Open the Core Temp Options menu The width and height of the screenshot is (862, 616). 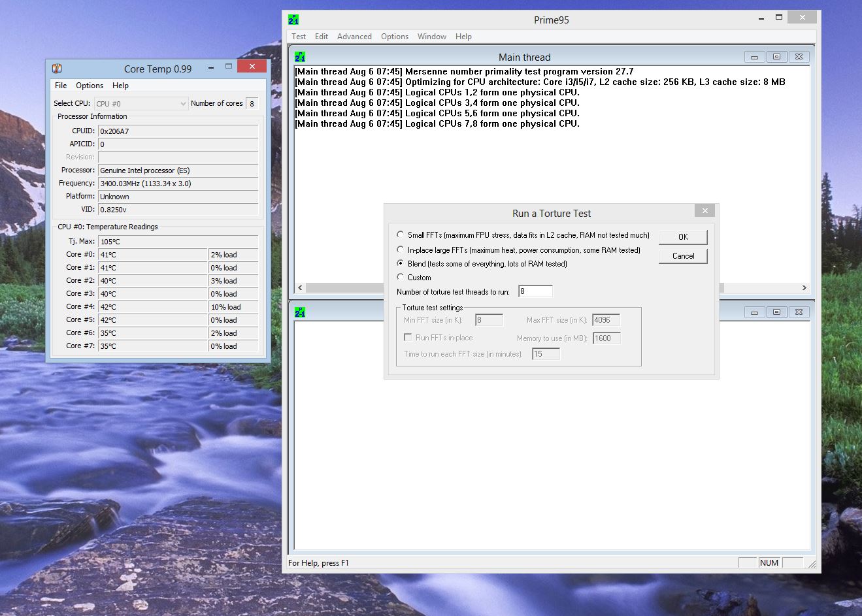coord(90,86)
